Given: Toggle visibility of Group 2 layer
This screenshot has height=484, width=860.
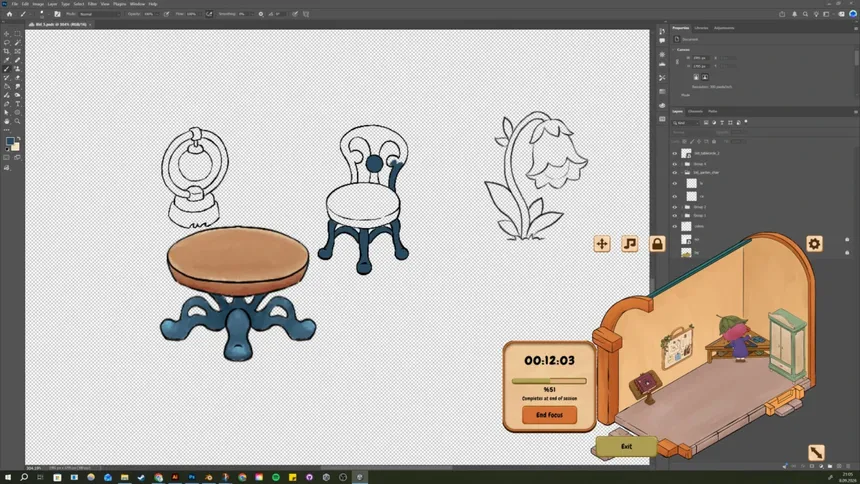Looking at the screenshot, I should pyautogui.click(x=675, y=207).
